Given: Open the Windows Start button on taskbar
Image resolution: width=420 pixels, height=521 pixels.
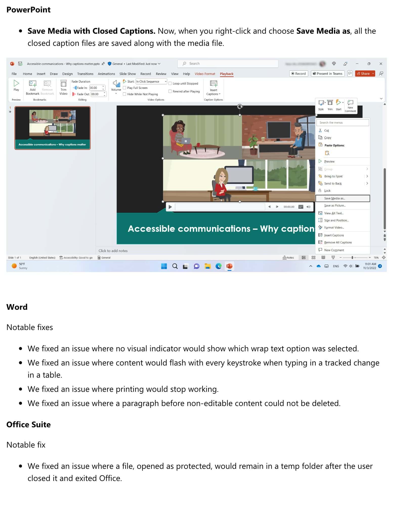Looking at the screenshot, I should pos(164,266).
